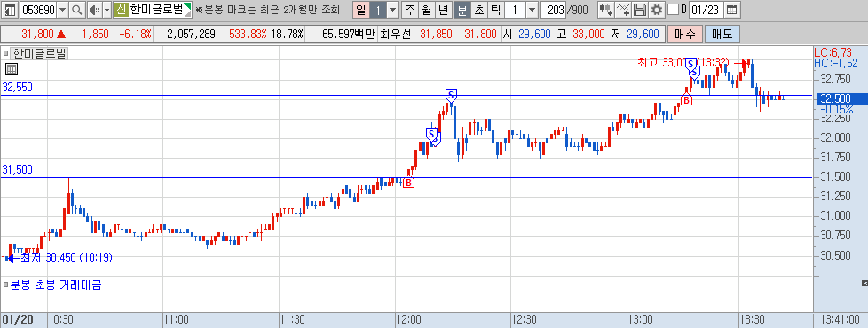Click the add line indicator icon
The height and width of the screenshot is (328, 868).
click(623, 10)
